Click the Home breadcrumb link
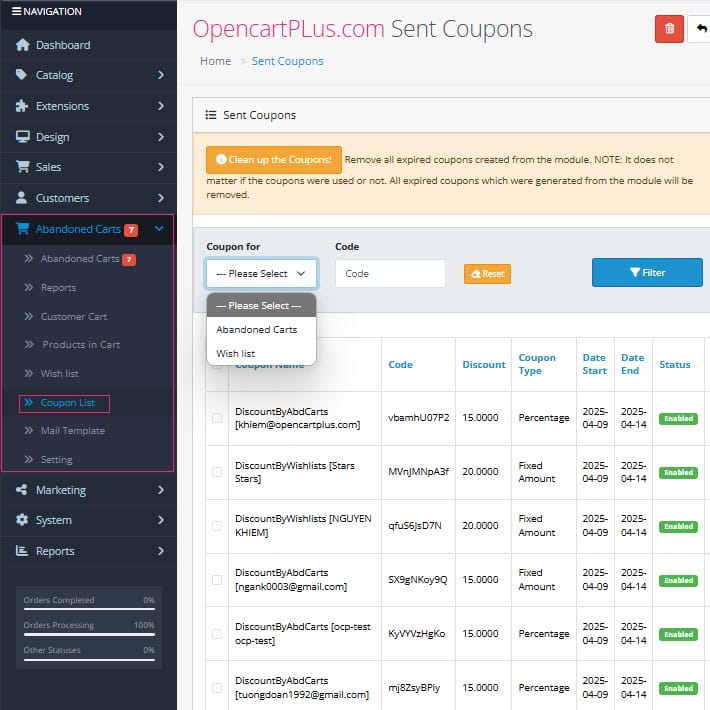Viewport: 710px width, 710px height. coord(216,61)
